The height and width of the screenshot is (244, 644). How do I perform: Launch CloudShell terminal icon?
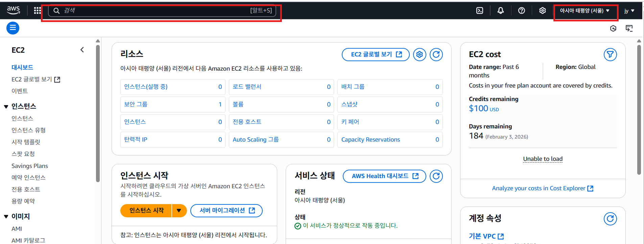480,10
